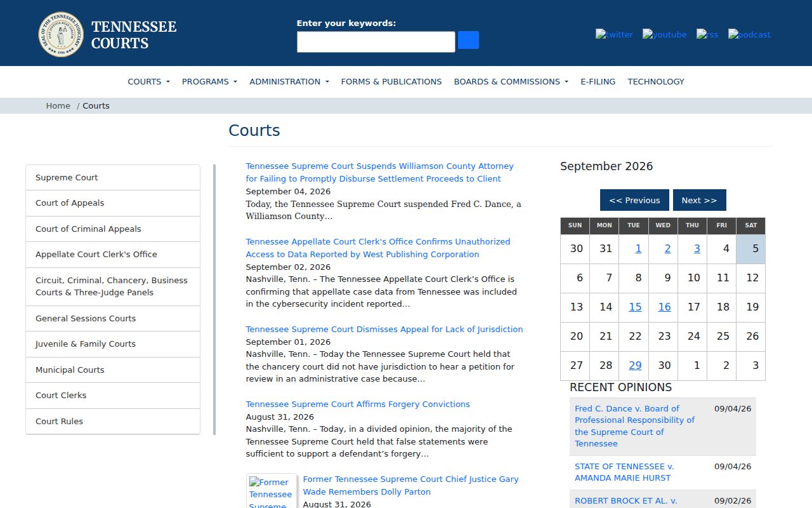Click the Tennessee Courts seal logo
Screen dimensions: 812x508
61,34
